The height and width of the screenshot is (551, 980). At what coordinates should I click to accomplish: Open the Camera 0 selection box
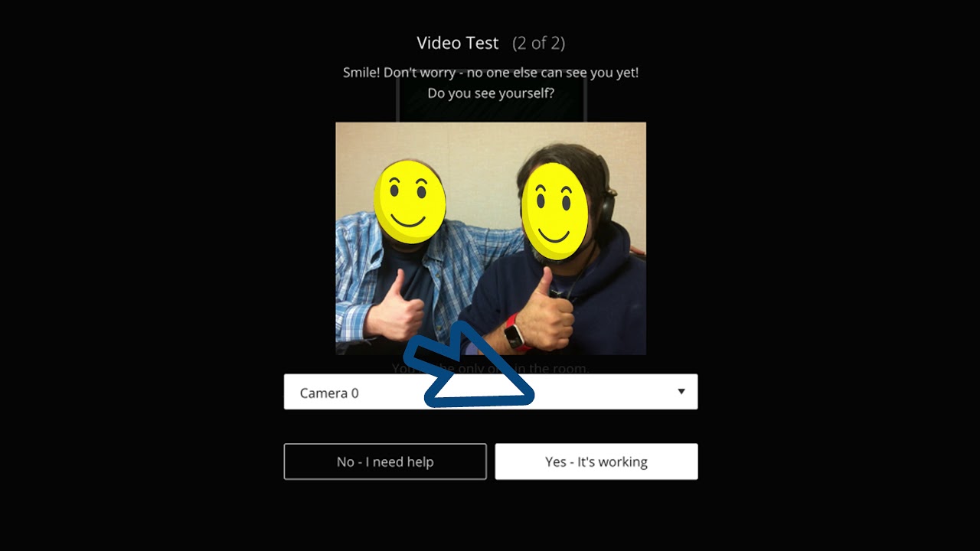(x=491, y=392)
